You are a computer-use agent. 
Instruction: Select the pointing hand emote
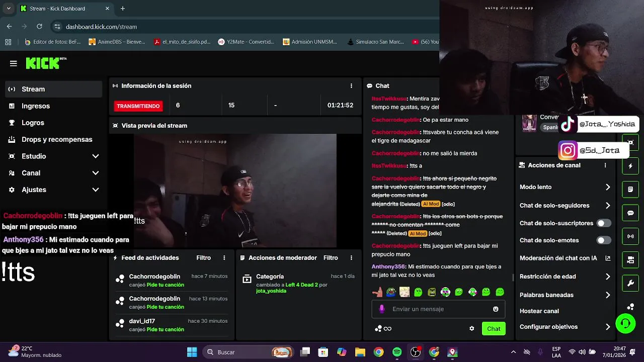[377, 292]
